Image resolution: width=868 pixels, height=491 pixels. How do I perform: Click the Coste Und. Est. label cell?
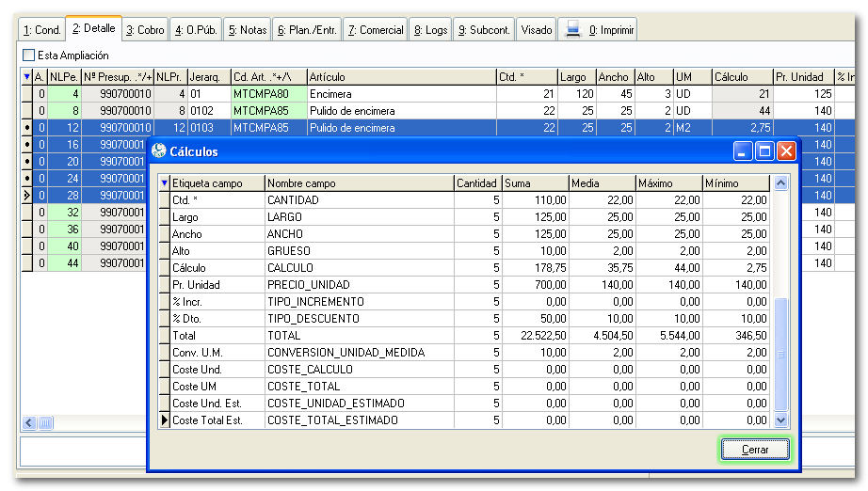(x=217, y=404)
